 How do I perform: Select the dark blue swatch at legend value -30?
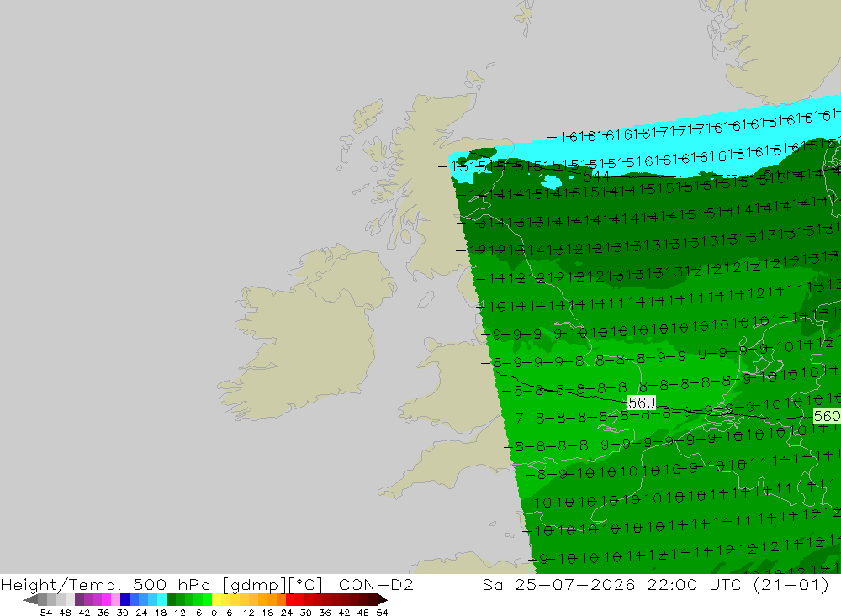point(125,600)
